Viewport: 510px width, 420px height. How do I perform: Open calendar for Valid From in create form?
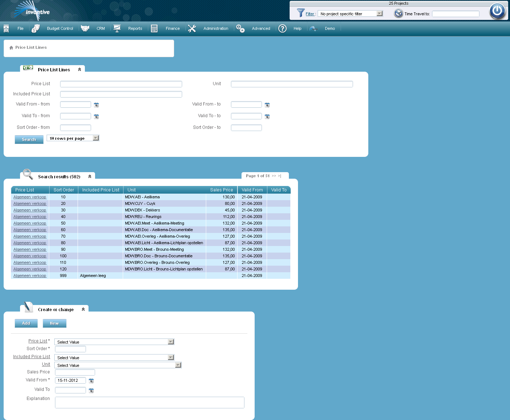pos(91,381)
